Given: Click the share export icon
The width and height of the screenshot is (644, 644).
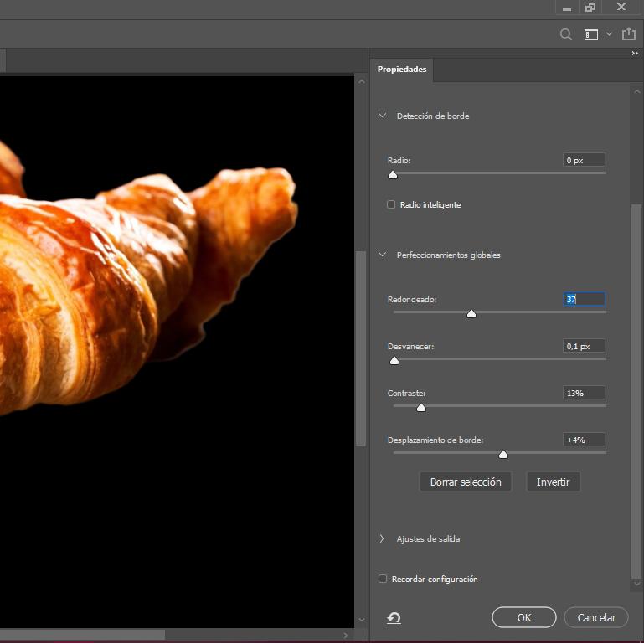Looking at the screenshot, I should coord(629,34).
